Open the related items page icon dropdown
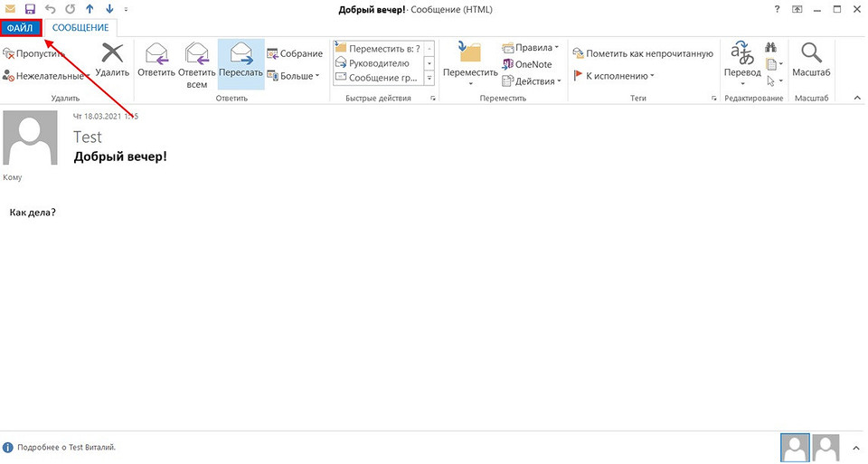 (x=774, y=64)
